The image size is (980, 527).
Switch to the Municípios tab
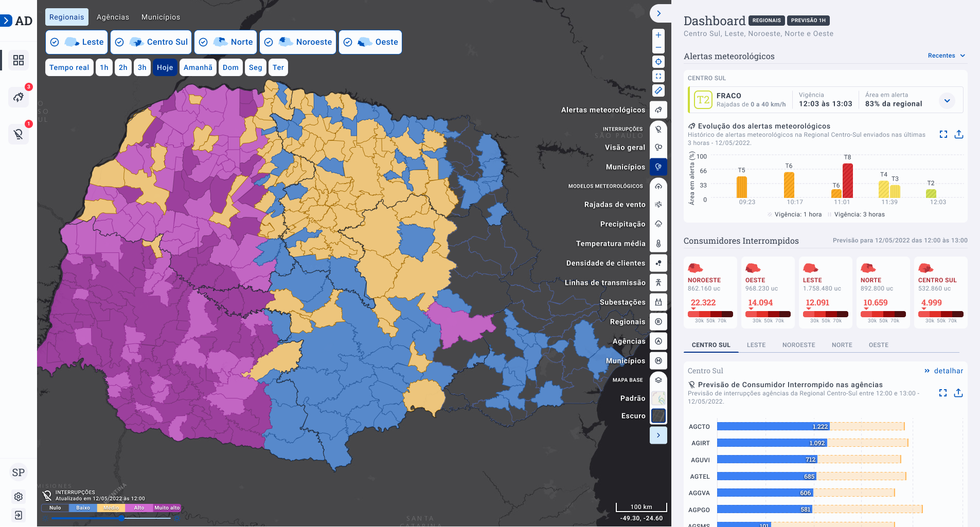[161, 17]
